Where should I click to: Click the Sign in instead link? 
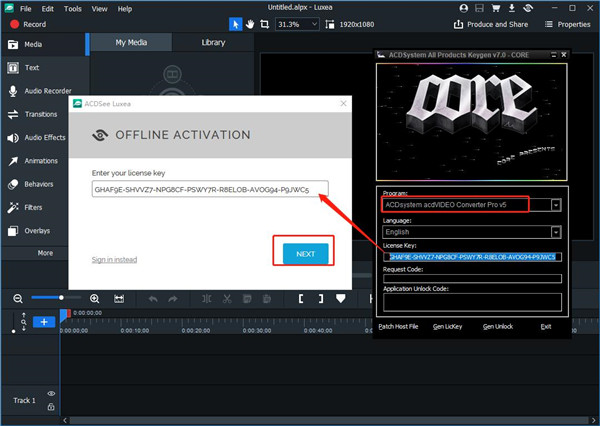point(114,260)
